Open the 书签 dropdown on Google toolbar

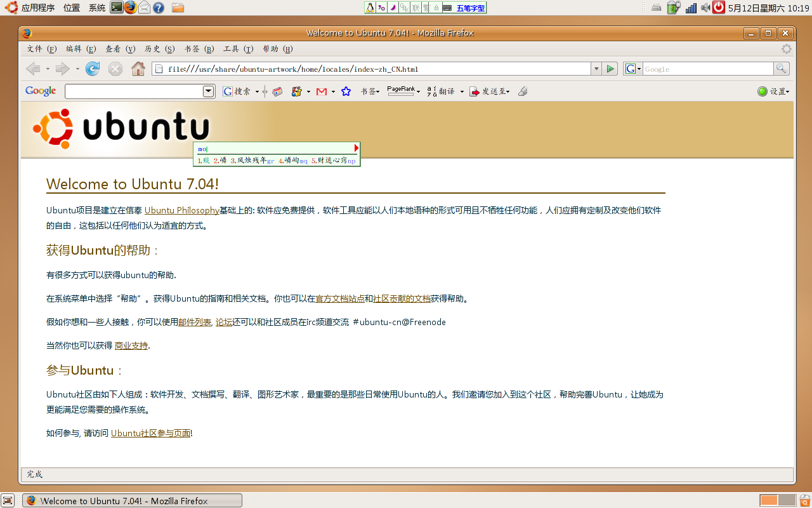click(370, 91)
